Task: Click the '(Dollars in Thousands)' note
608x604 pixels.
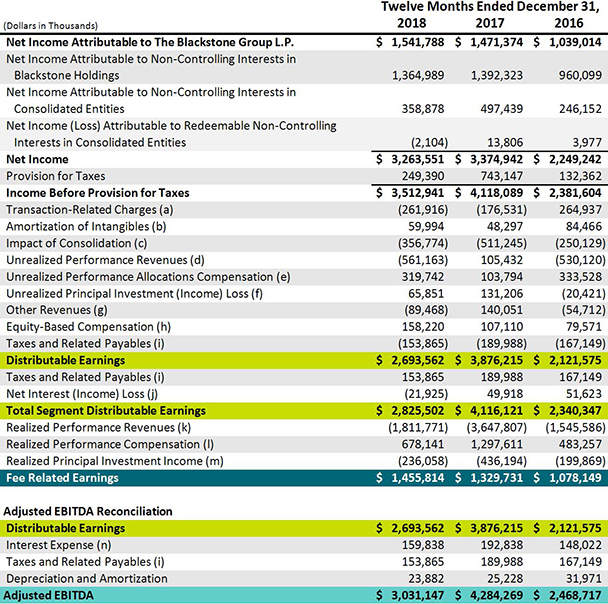Action: 50,26
